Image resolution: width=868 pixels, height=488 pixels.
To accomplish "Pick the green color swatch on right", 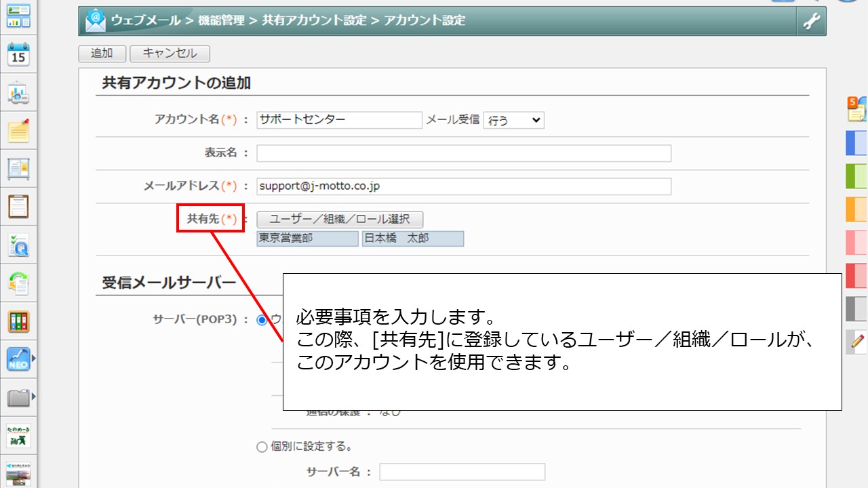I will [856, 176].
